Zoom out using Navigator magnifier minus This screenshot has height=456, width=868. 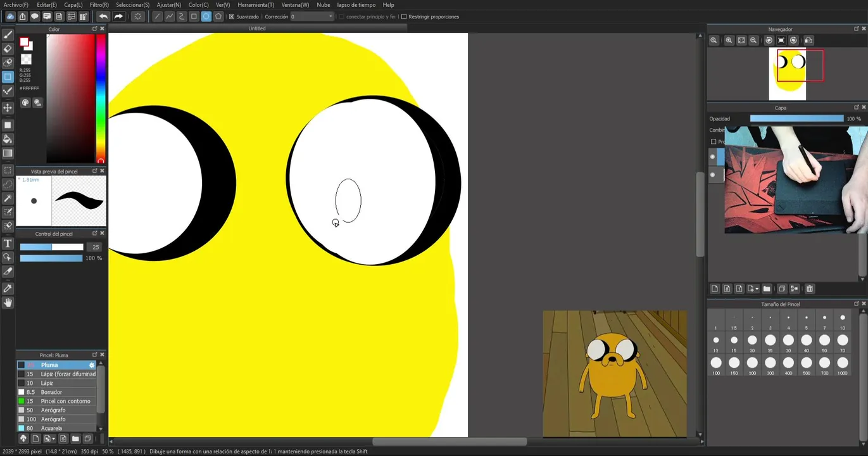[753, 41]
